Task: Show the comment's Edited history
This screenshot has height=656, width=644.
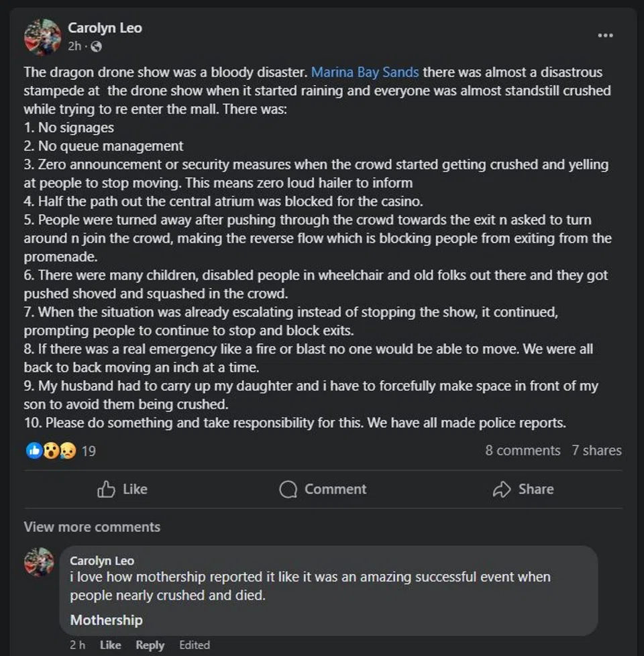Action: tap(194, 645)
